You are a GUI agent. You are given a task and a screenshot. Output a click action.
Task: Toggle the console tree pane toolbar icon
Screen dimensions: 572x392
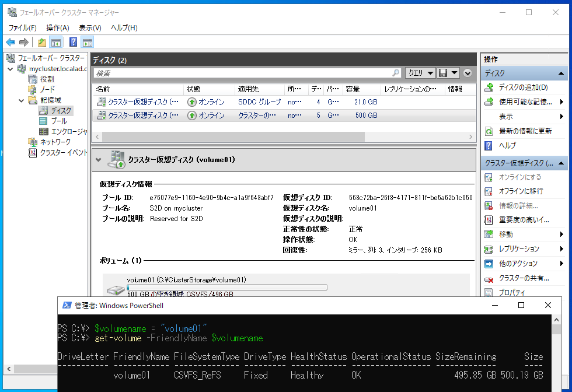(55, 41)
